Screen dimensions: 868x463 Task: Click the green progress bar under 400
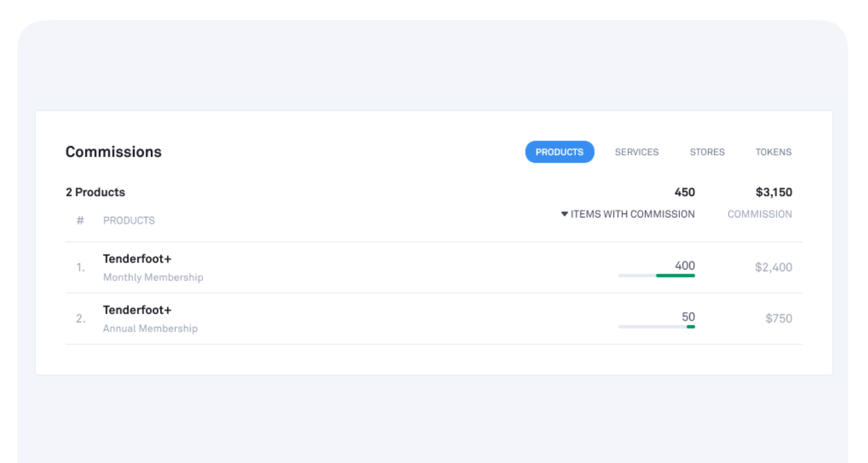(x=675, y=275)
